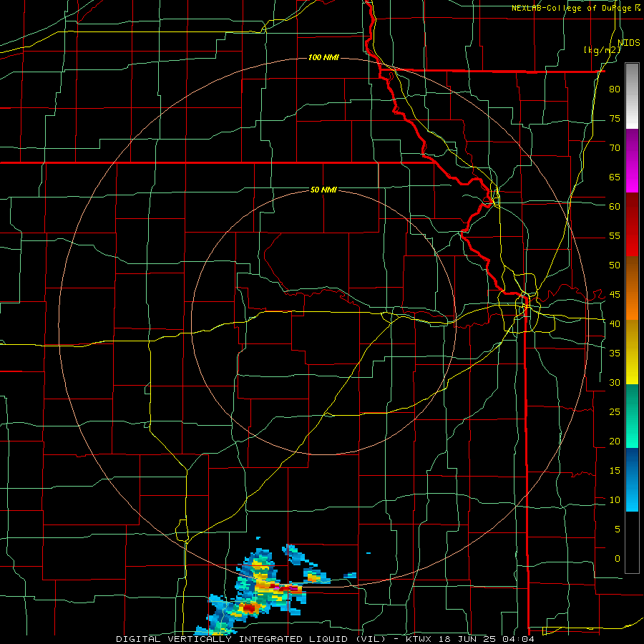Click the 18 JUN 25 04:04 timestamp
The height and width of the screenshot is (644, 644).
pos(487,639)
